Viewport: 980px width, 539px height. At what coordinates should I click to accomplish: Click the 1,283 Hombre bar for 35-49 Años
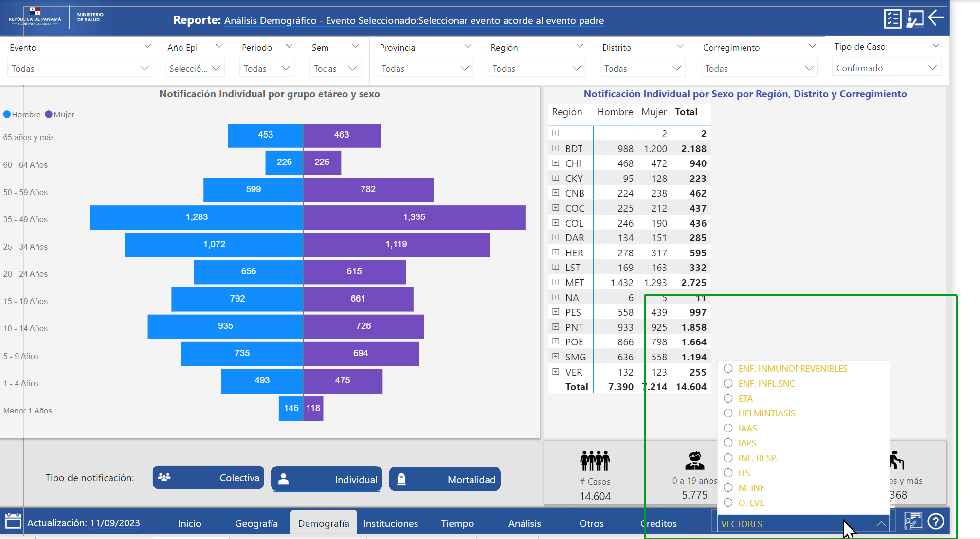coord(197,217)
